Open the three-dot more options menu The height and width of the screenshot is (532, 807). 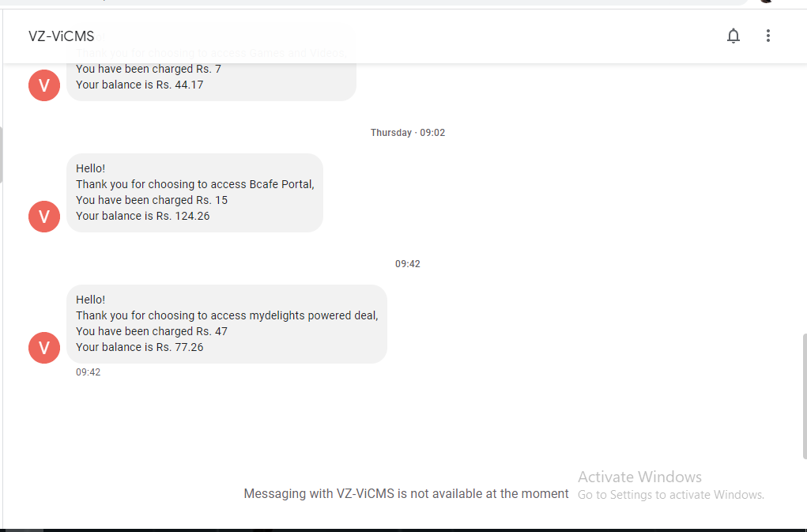[x=767, y=36]
